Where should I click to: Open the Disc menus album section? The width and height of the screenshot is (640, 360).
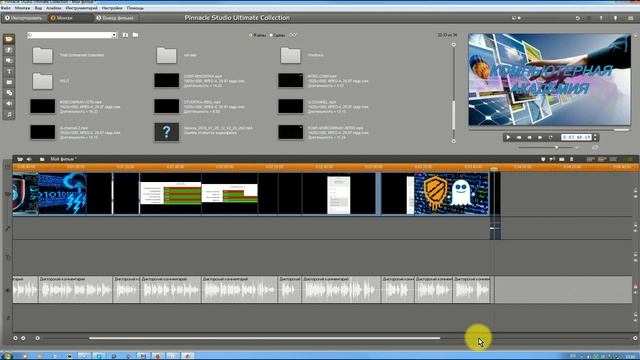9,93
